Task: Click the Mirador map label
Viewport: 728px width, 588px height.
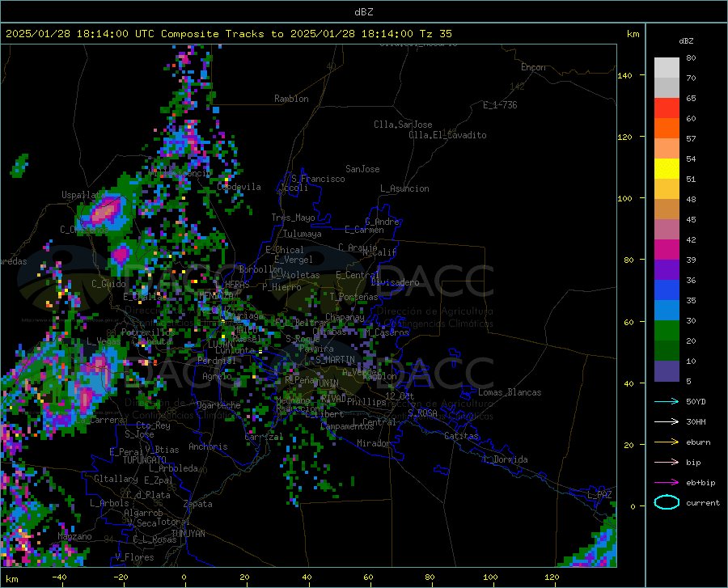Action: pos(374,443)
